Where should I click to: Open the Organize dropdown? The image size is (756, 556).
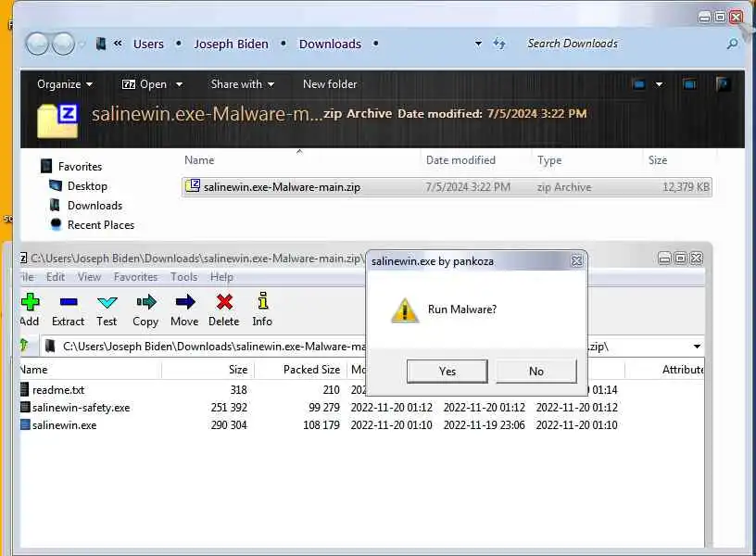65,84
